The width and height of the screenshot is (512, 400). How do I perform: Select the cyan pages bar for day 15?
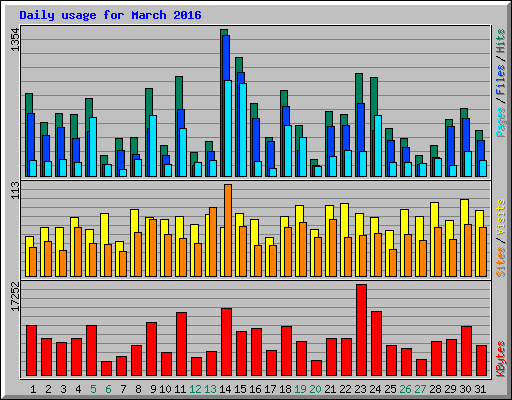click(x=243, y=130)
